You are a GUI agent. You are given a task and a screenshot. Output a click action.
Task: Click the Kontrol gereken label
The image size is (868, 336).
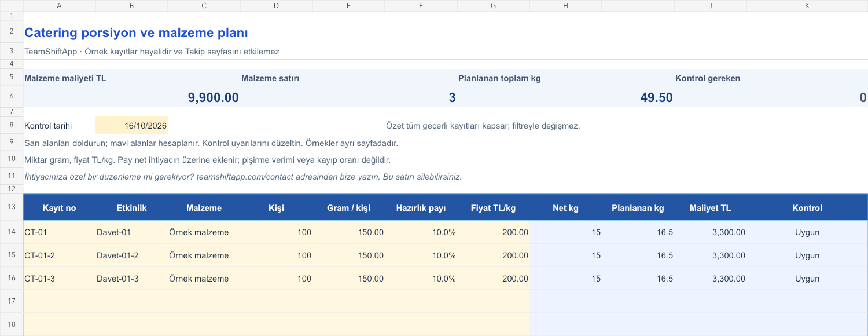708,78
